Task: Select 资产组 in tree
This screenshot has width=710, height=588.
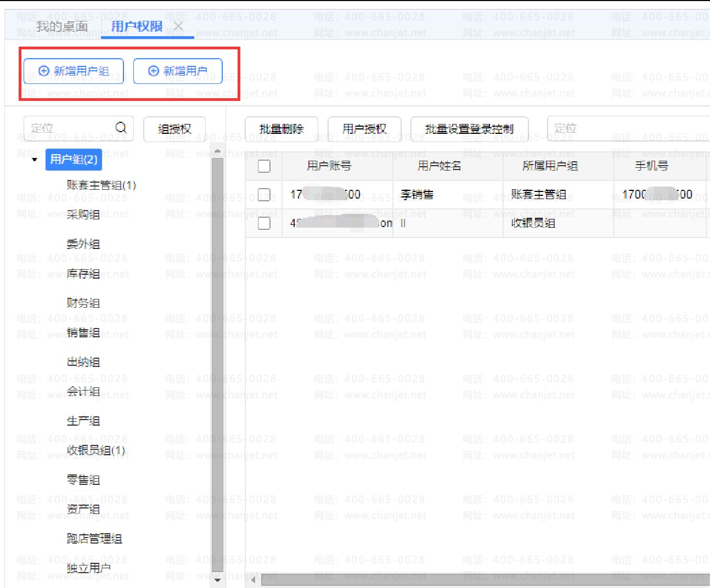Action: click(83, 509)
